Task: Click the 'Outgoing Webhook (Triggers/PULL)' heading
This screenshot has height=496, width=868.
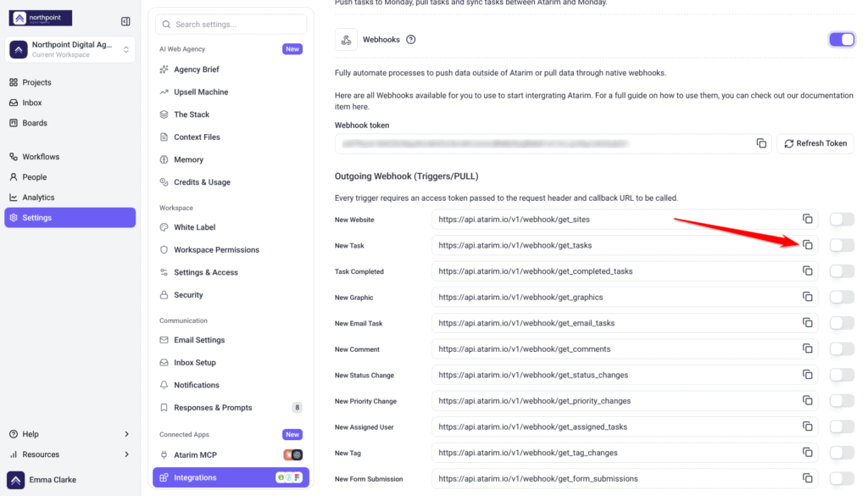Action: (x=406, y=176)
